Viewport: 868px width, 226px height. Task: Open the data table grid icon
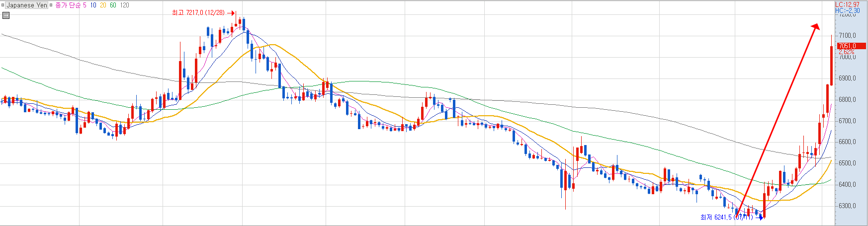pos(6,15)
